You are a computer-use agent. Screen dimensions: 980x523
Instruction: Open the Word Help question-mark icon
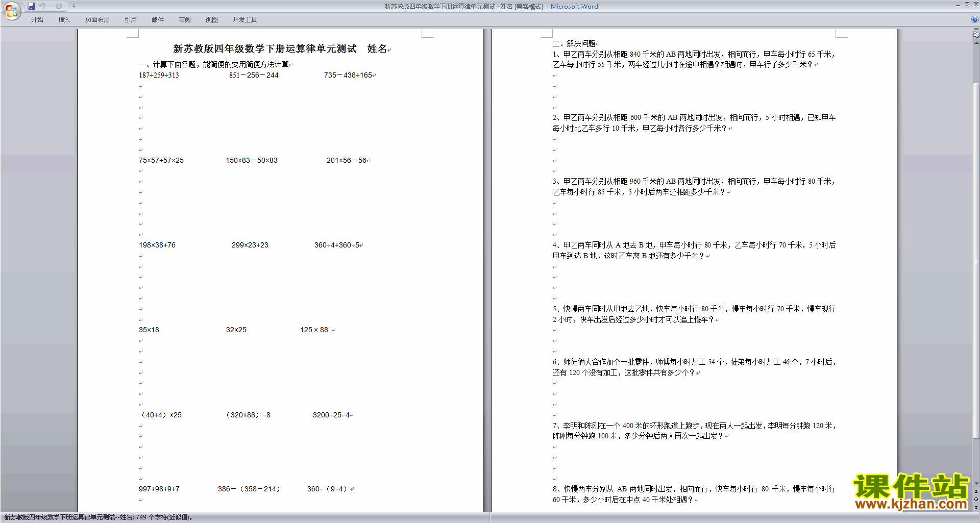click(x=975, y=19)
